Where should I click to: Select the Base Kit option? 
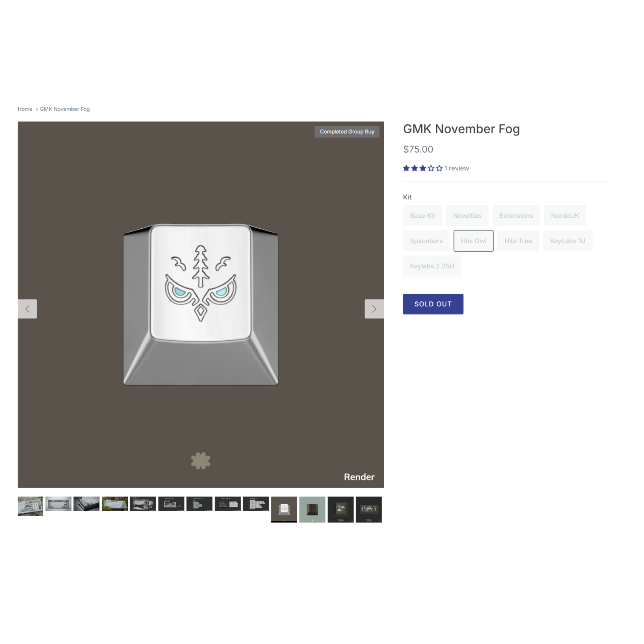(x=422, y=216)
